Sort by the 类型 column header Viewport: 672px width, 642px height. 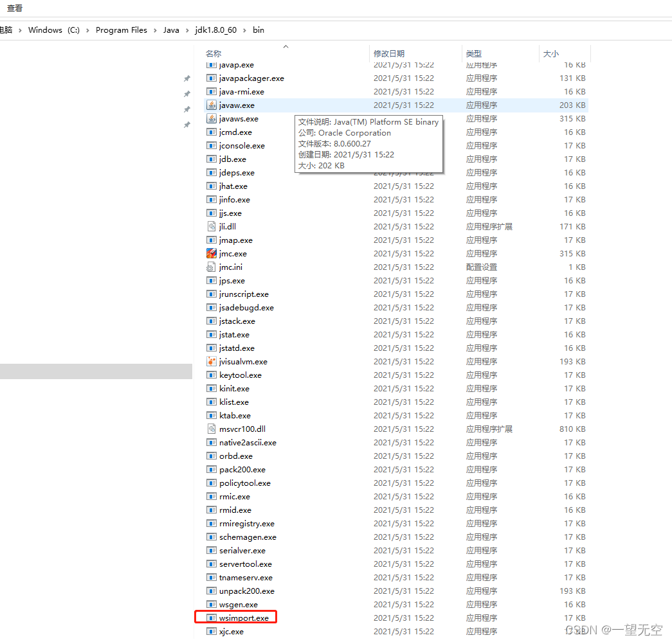pos(473,53)
